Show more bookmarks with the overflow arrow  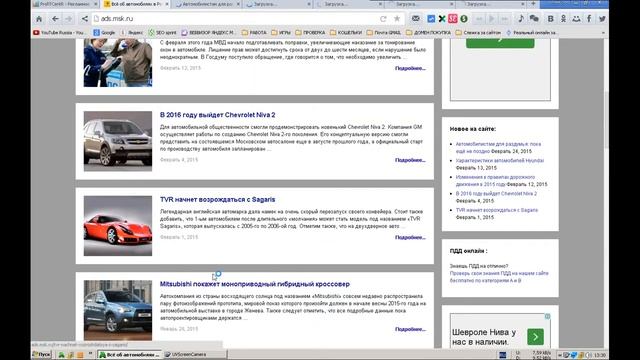(x=603, y=33)
